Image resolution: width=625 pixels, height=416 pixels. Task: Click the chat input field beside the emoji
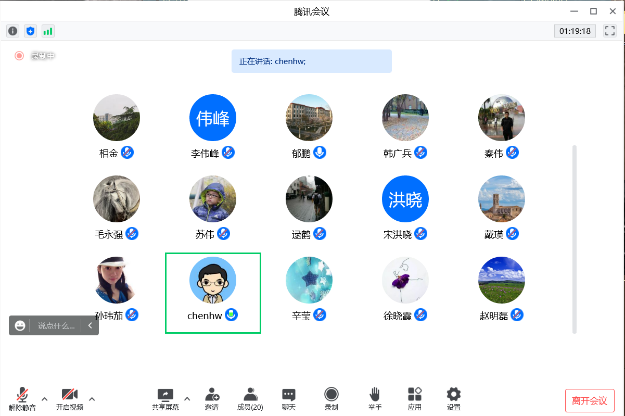[58, 326]
